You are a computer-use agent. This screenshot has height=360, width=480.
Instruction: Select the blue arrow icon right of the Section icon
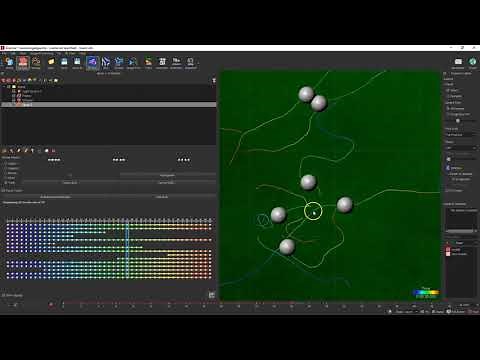[133, 62]
